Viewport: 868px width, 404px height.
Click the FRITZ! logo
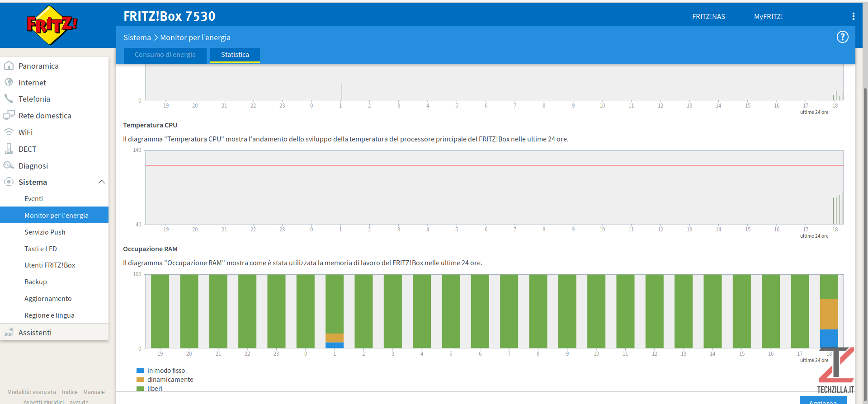52,25
